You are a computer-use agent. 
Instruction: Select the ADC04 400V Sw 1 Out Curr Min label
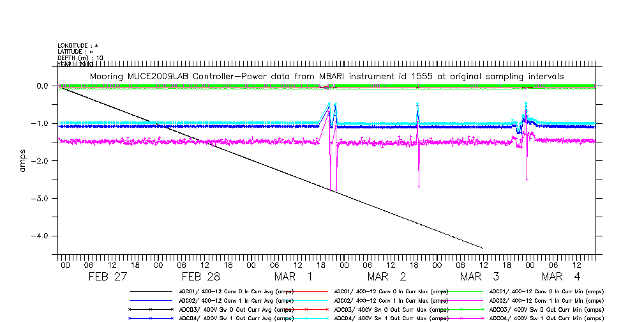tap(546, 318)
